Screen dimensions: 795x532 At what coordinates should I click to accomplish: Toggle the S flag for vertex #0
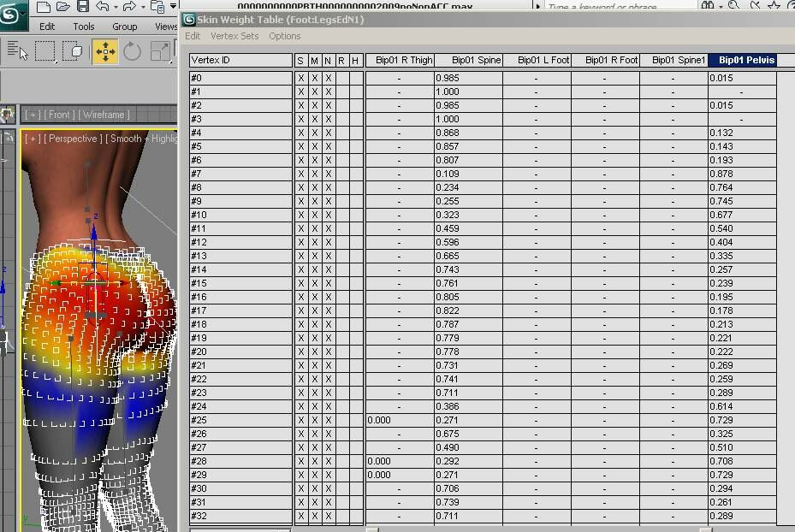tap(300, 78)
